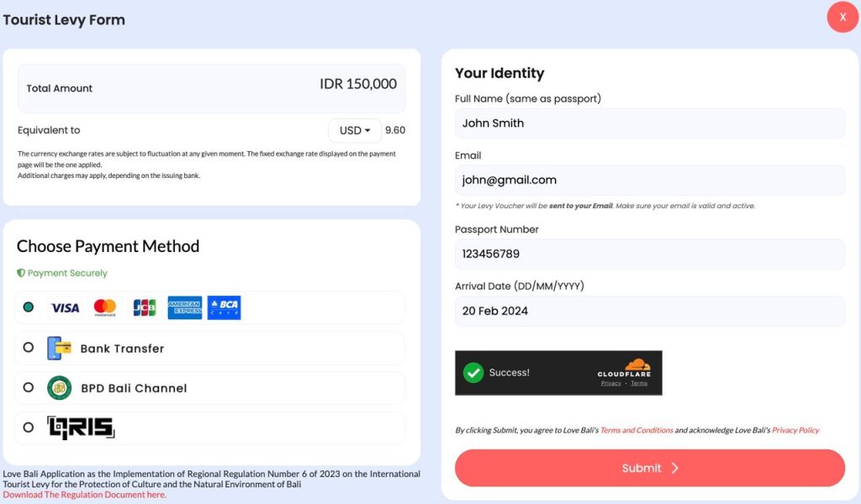This screenshot has height=504, width=861.
Task: Click the JCB card logo
Action: coord(145,308)
